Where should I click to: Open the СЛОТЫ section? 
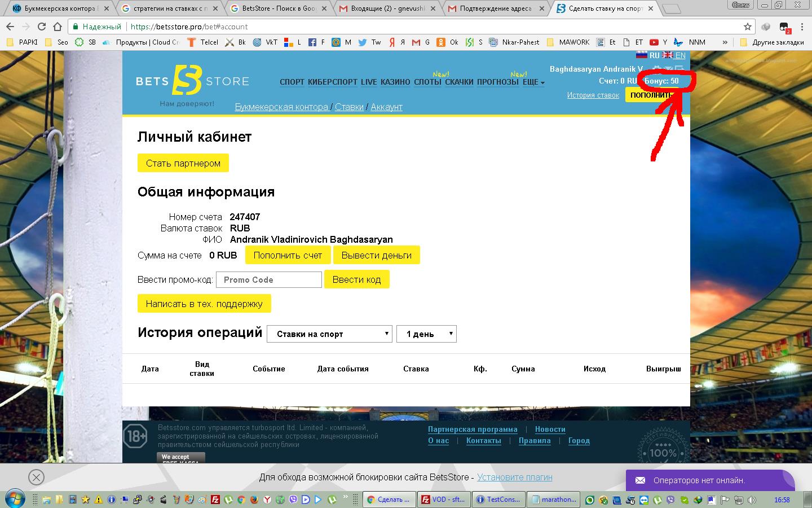(427, 82)
